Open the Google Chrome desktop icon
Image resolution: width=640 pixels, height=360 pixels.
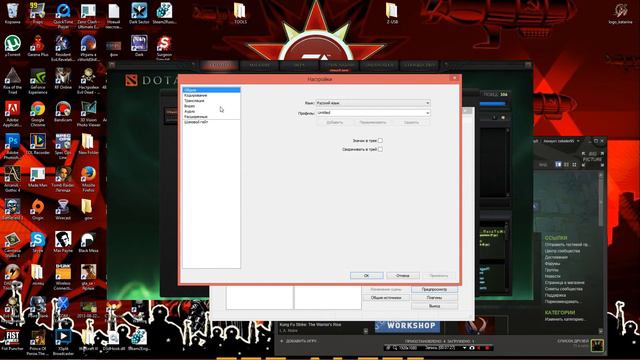click(38, 113)
